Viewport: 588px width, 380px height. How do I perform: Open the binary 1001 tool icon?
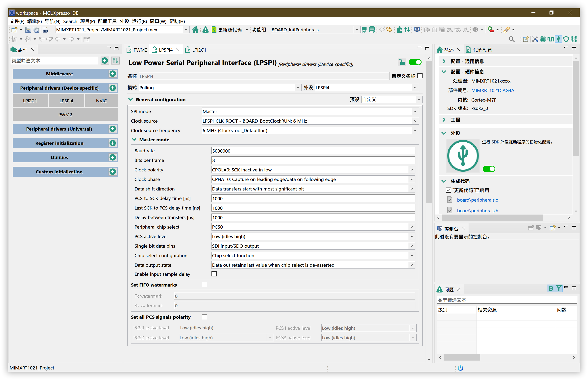tap(574, 39)
